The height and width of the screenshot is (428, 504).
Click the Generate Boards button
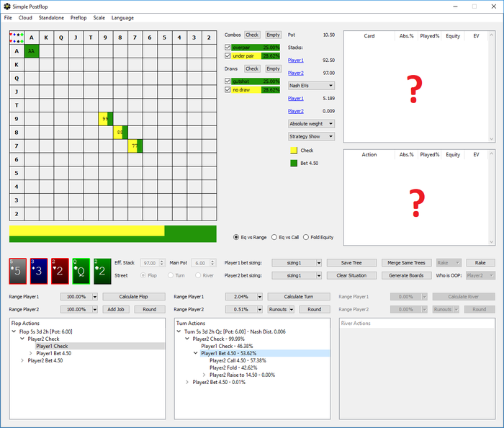pos(406,275)
